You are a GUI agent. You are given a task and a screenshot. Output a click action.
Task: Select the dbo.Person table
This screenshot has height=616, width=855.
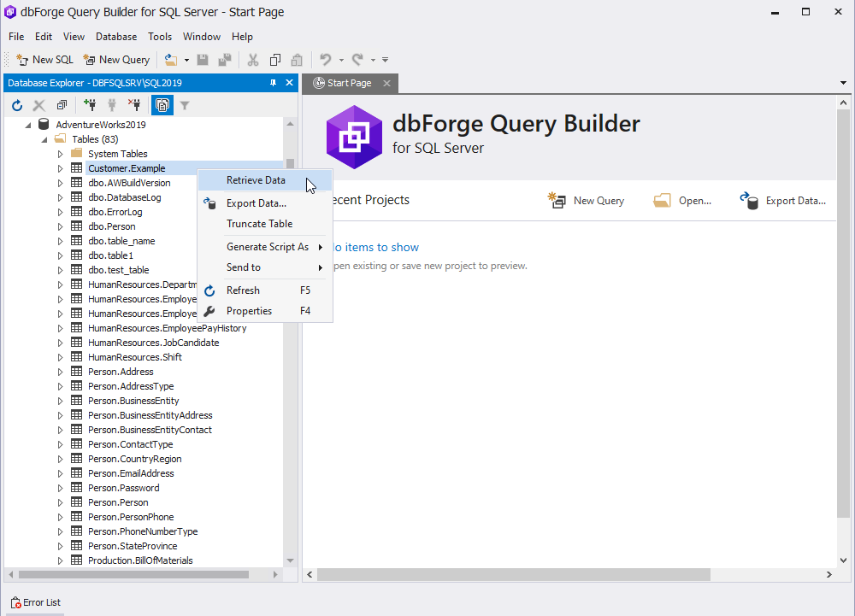pyautogui.click(x=112, y=226)
